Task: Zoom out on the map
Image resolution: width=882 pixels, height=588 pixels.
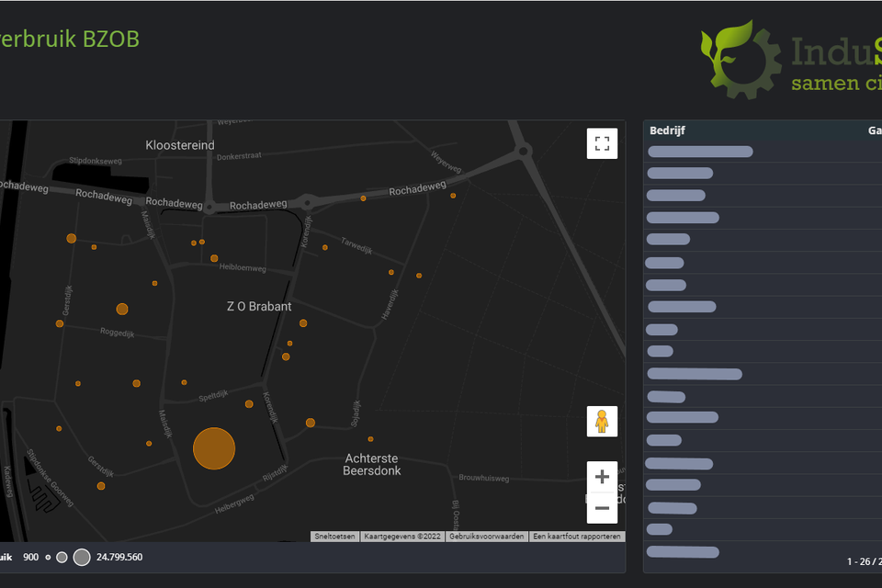Action: click(602, 508)
